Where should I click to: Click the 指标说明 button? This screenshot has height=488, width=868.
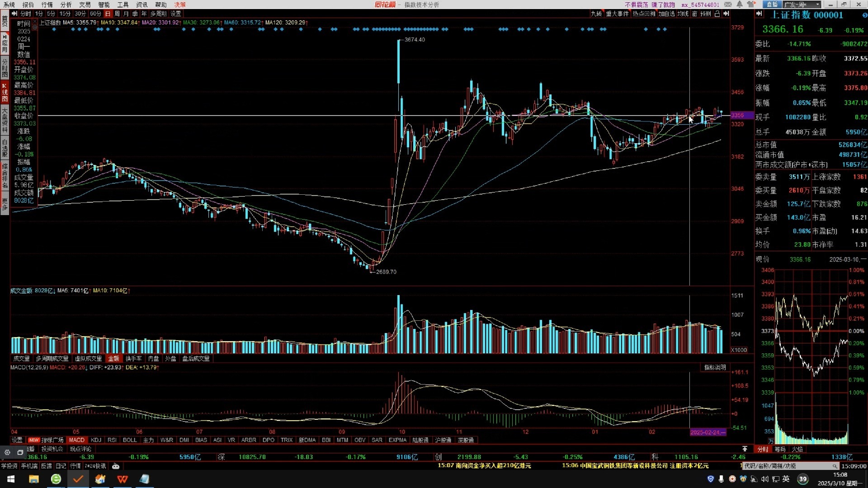pos(715,367)
